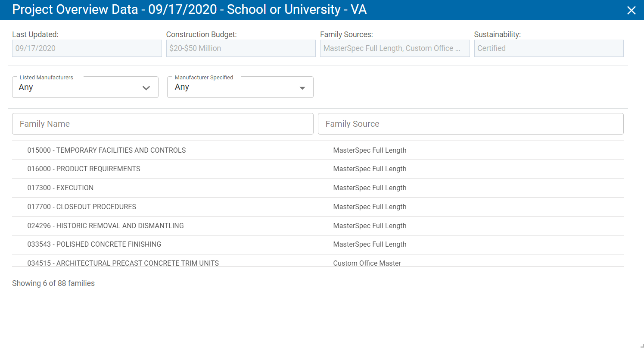Open 017700 - Closeout Procedures family
The image size is (644, 348).
(x=81, y=207)
